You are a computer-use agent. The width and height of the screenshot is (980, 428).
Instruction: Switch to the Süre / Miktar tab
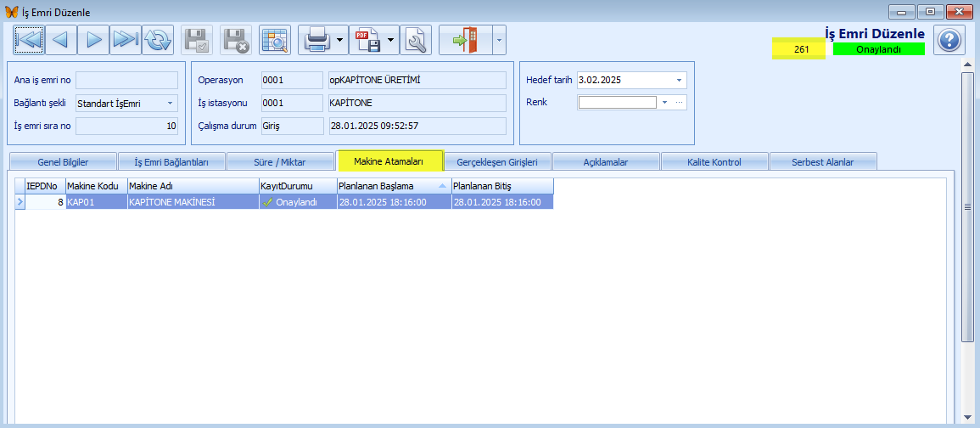(281, 162)
